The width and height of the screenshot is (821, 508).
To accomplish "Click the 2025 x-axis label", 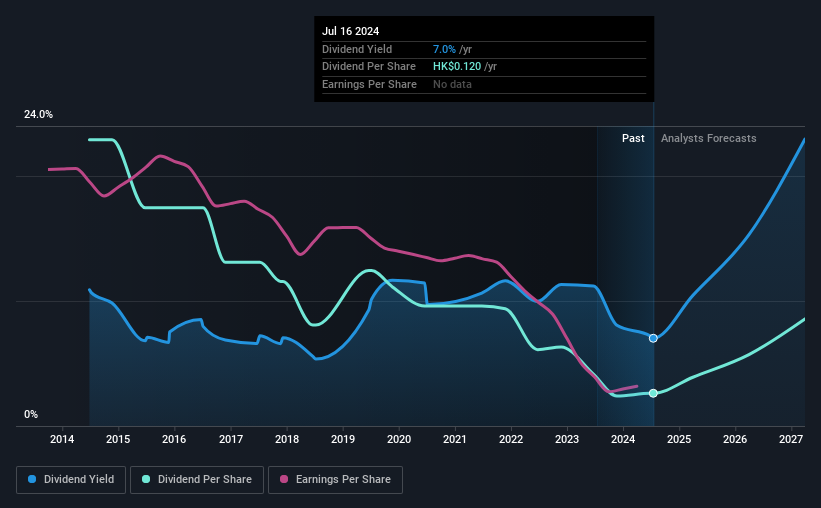I will [x=679, y=439].
